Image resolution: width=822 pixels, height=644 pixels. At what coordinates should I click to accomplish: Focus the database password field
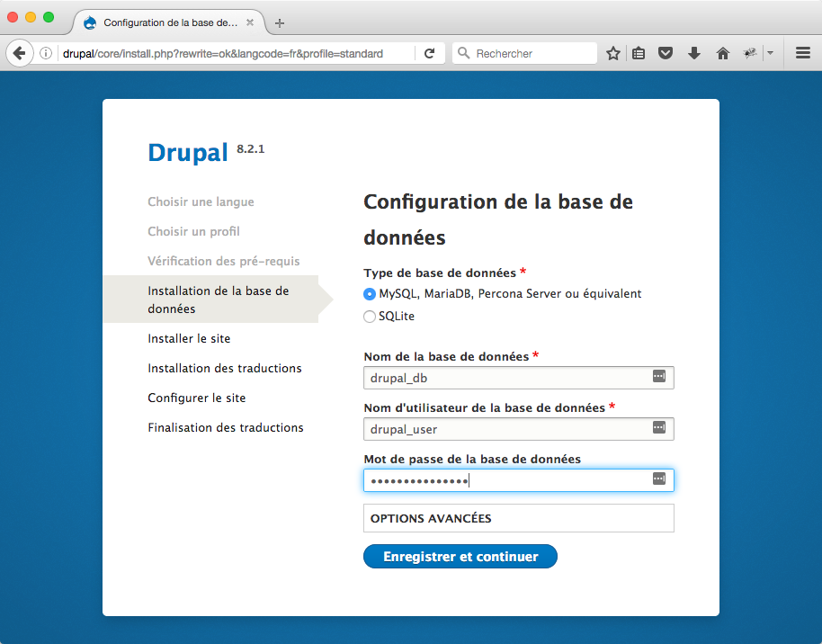[518, 480]
